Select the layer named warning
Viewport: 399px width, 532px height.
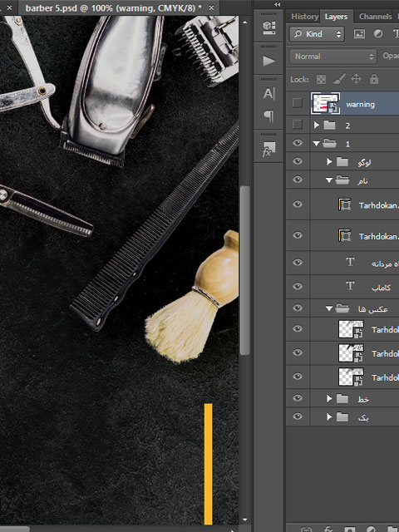[360, 105]
